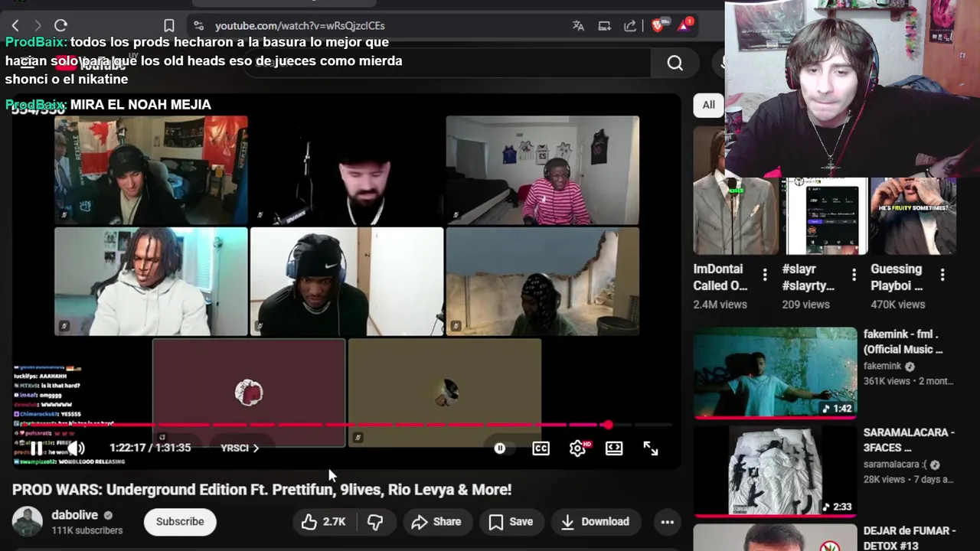Download the video
Viewport: 980px width, 551px height.
click(594, 521)
